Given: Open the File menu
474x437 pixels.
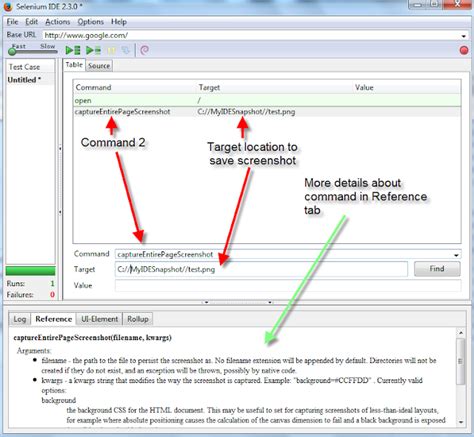Looking at the screenshot, I should [13, 22].
